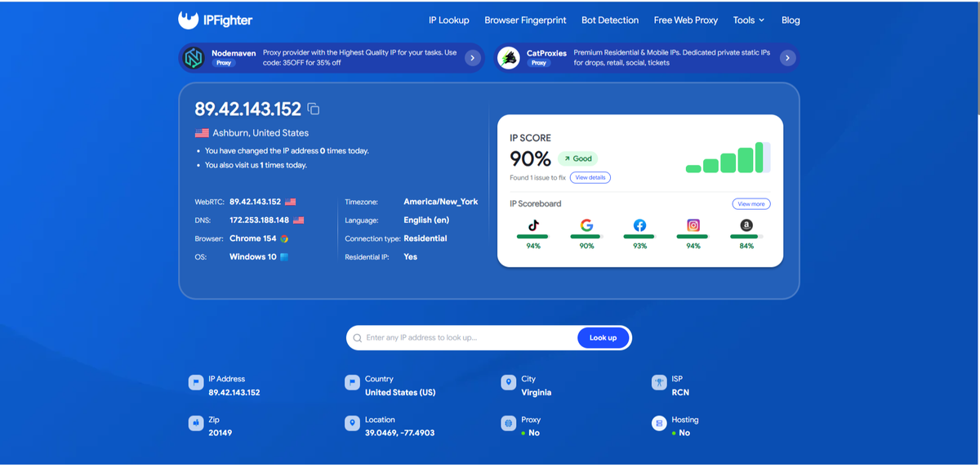Viewport: 980px width, 472px height.
Task: Focus the IP address lookup field
Action: pyautogui.click(x=470, y=338)
